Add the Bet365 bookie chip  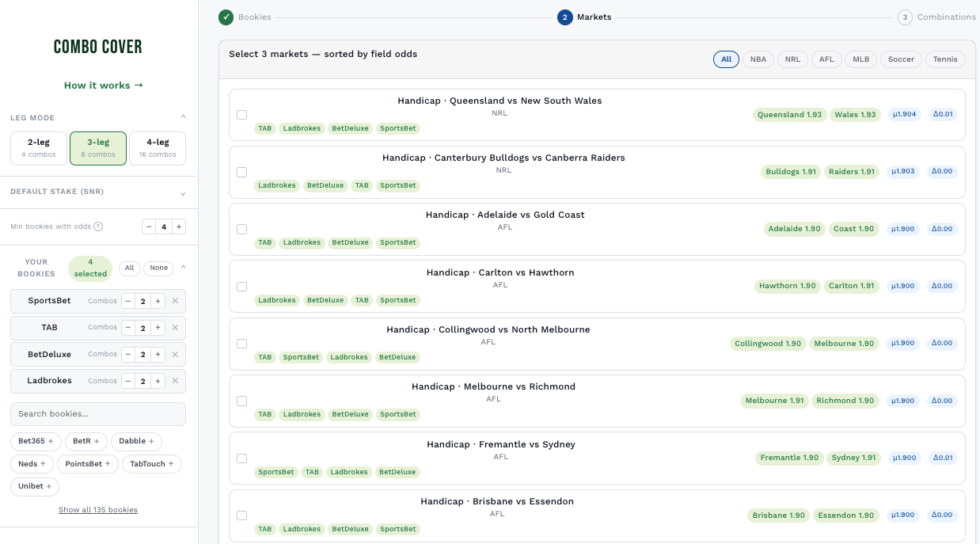(36, 442)
